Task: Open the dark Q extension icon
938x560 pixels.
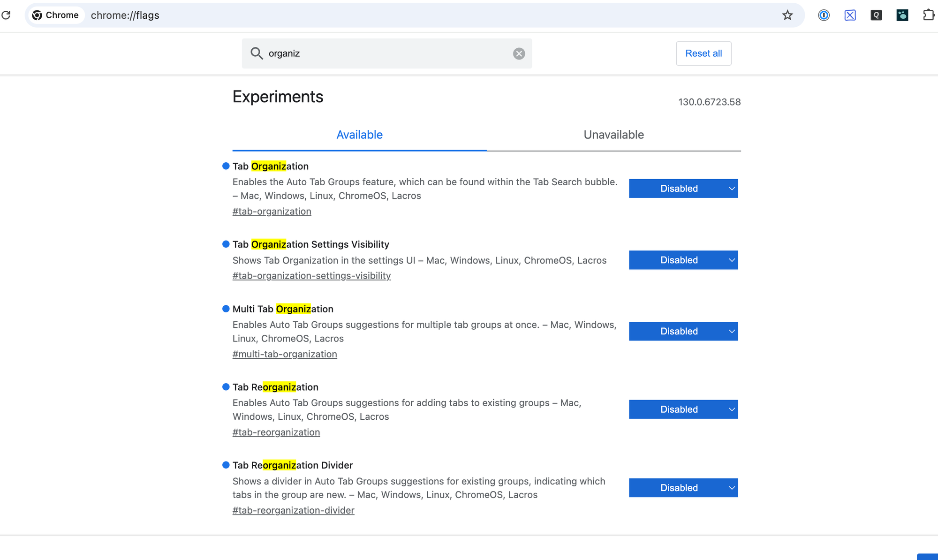Action: coord(876,15)
